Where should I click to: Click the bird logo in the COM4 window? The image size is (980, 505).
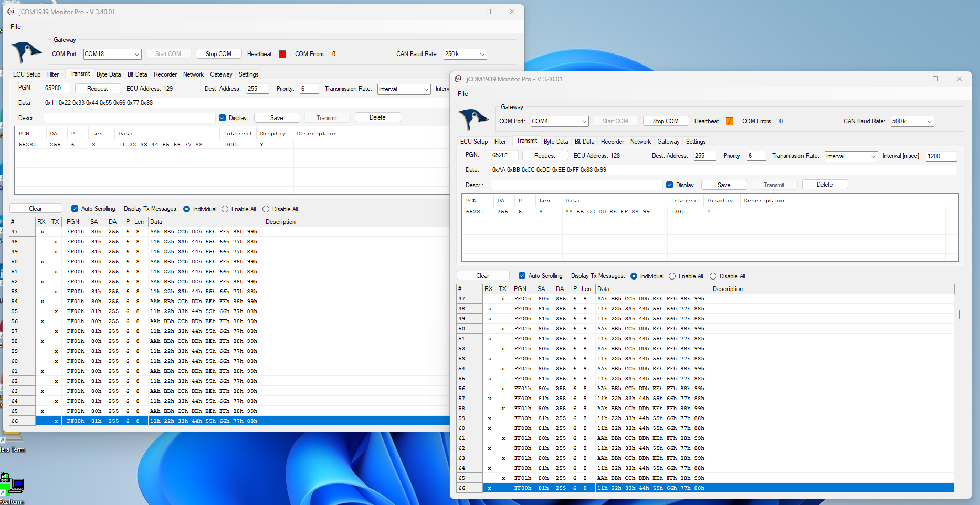pyautogui.click(x=473, y=119)
